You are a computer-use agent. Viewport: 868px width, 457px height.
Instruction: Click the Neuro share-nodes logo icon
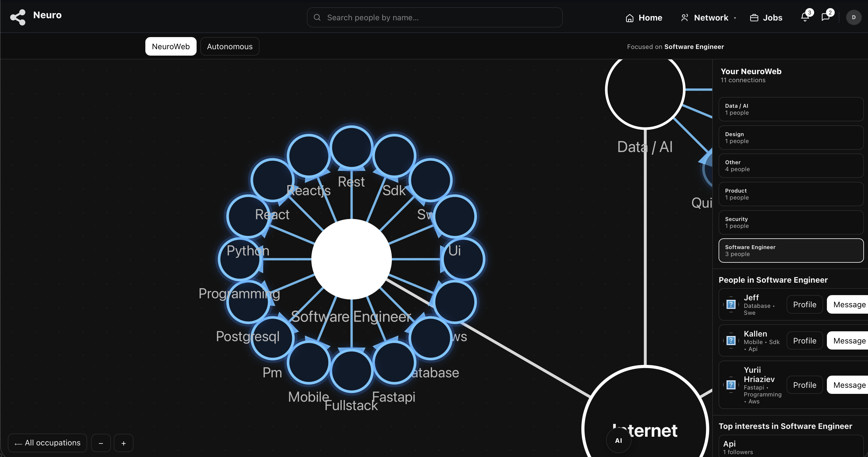pos(18,17)
